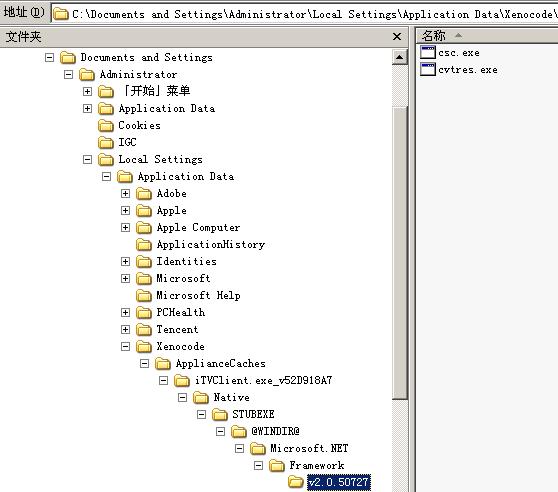Collapse the Administrator tree node

click(68, 74)
